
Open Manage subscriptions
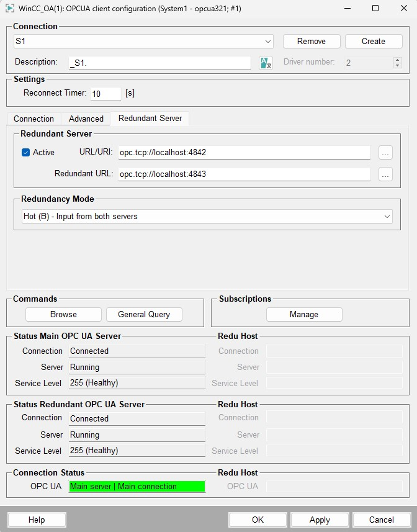[x=304, y=315]
